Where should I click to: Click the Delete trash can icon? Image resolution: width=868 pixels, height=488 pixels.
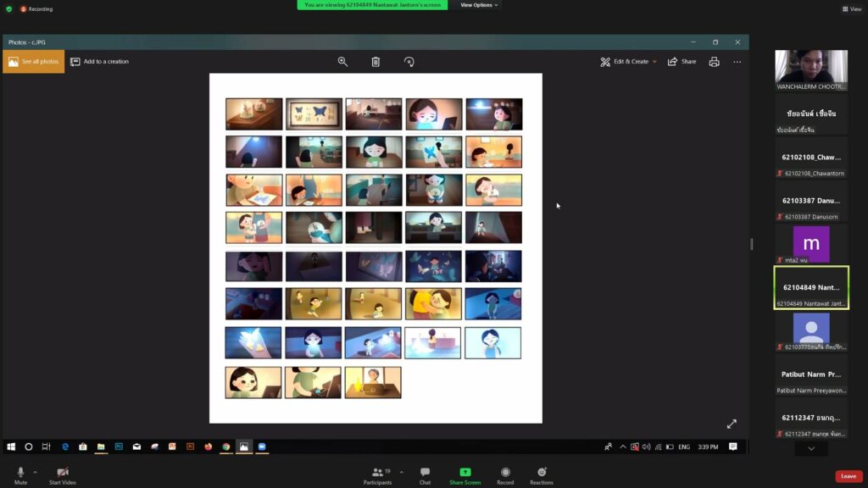(x=376, y=62)
